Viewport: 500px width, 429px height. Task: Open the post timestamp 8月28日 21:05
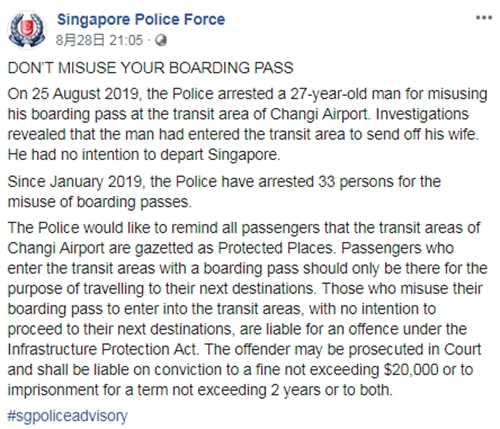pyautogui.click(x=99, y=41)
